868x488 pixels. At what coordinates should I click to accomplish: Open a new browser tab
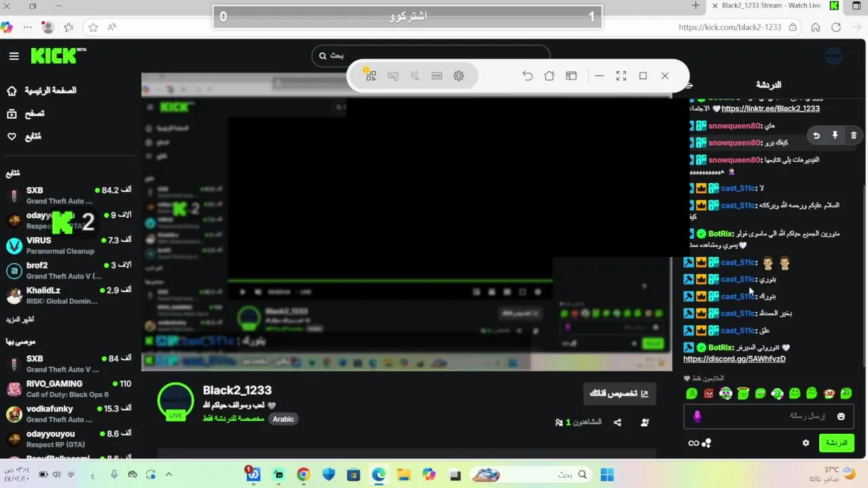point(695,5)
